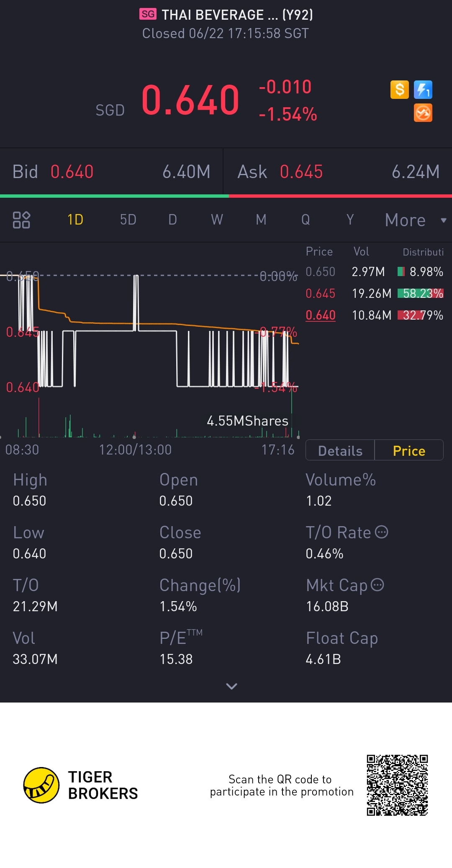This screenshot has height=868, width=452.
Task: Tap the Float Cap 4.61B value
Action: coord(323,659)
